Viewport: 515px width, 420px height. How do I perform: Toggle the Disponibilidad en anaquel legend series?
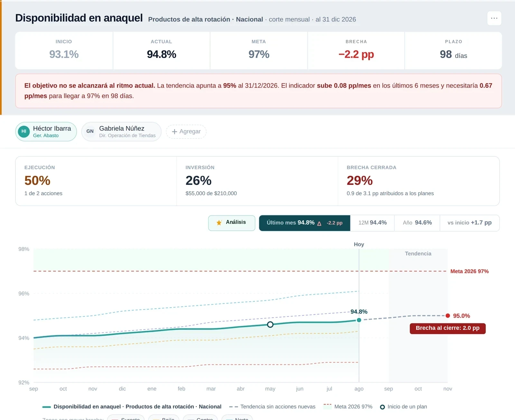[x=132, y=407]
